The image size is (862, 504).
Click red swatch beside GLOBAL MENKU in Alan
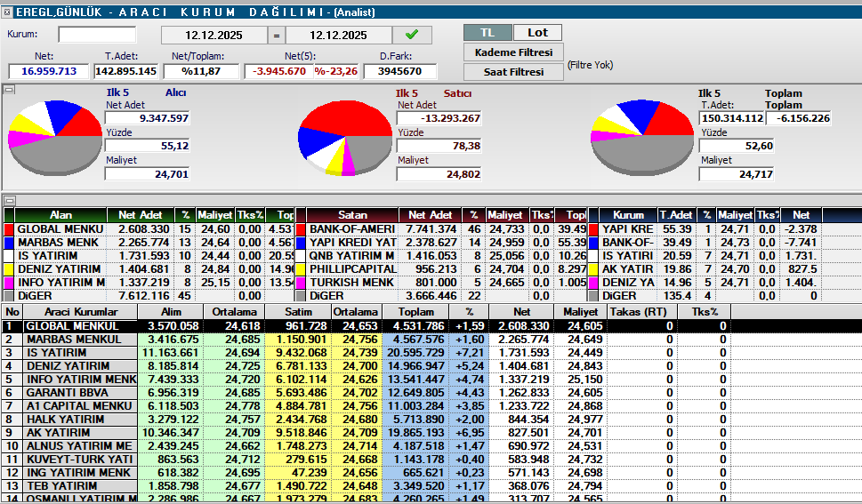[x=10, y=229]
